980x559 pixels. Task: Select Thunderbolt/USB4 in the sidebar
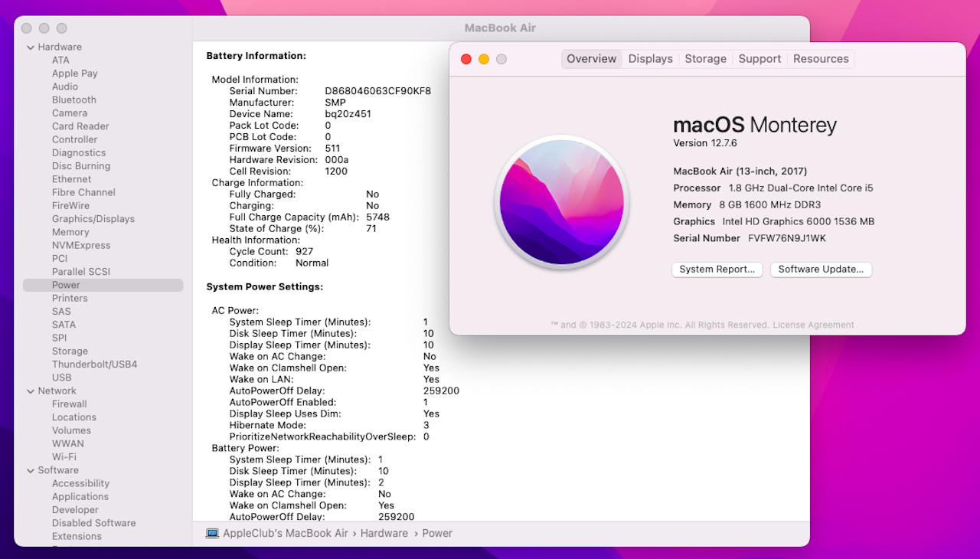click(x=94, y=364)
